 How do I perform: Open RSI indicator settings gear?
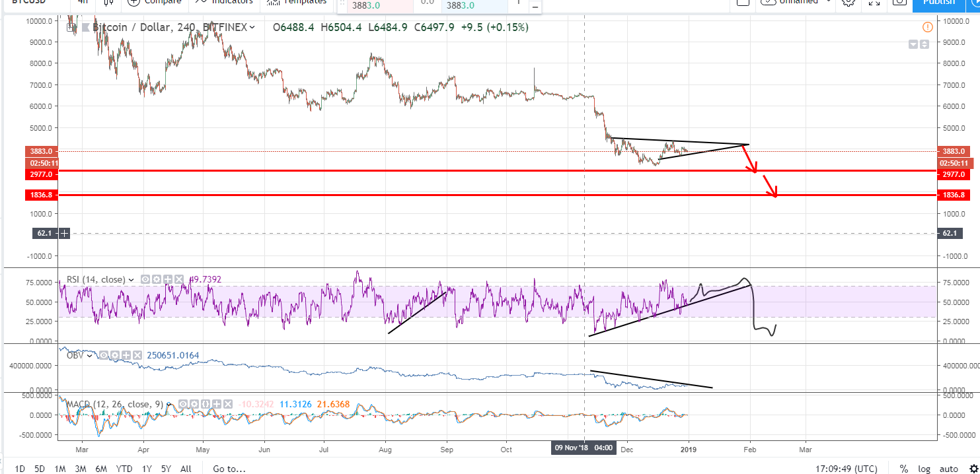click(x=157, y=279)
